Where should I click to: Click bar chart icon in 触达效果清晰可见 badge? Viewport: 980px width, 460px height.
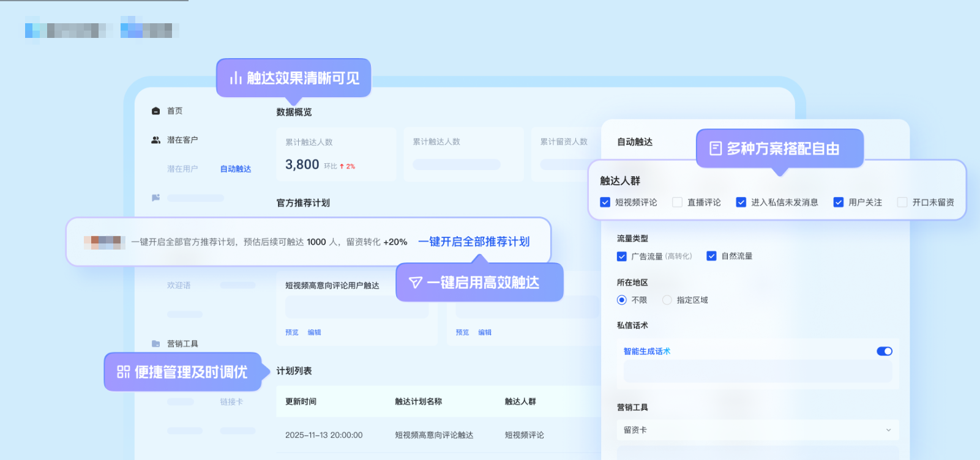[x=236, y=78]
